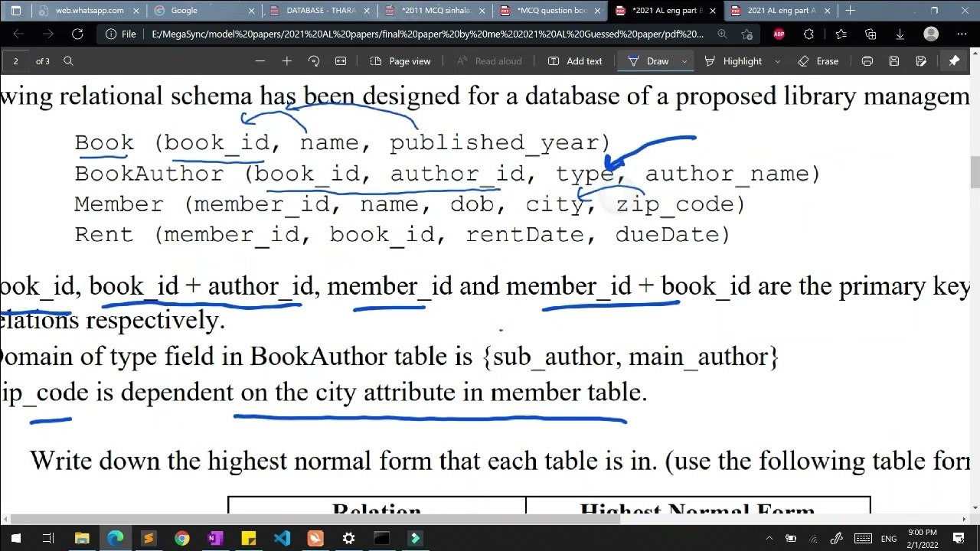Screen dimensions: 980x551
Task: Open the notification center icon
Action: 963,539
